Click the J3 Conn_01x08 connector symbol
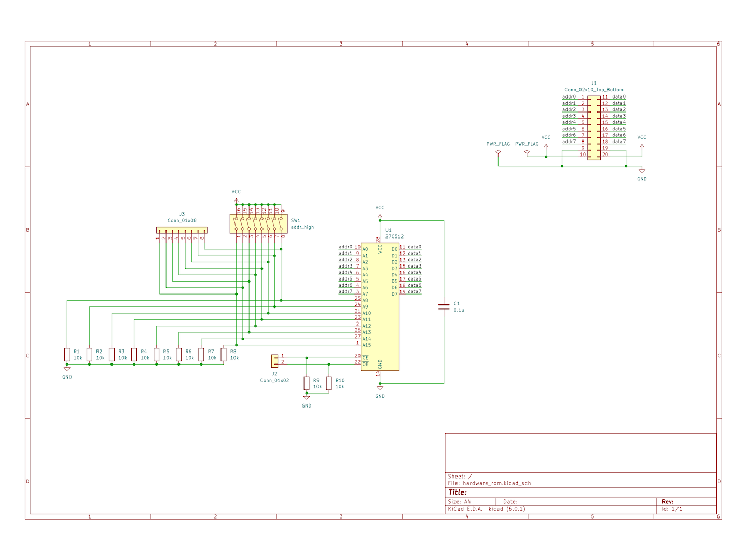This screenshot has height=560, width=747. pyautogui.click(x=182, y=230)
